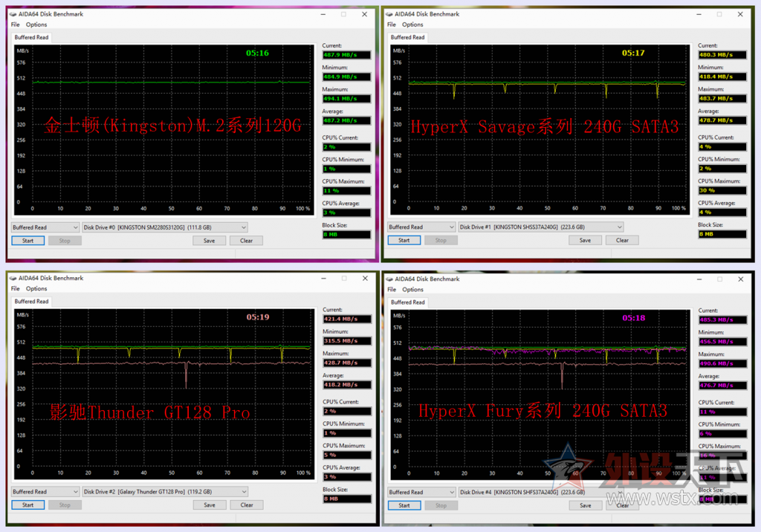Close the SM2280S3120G benchmark window

pyautogui.click(x=364, y=14)
